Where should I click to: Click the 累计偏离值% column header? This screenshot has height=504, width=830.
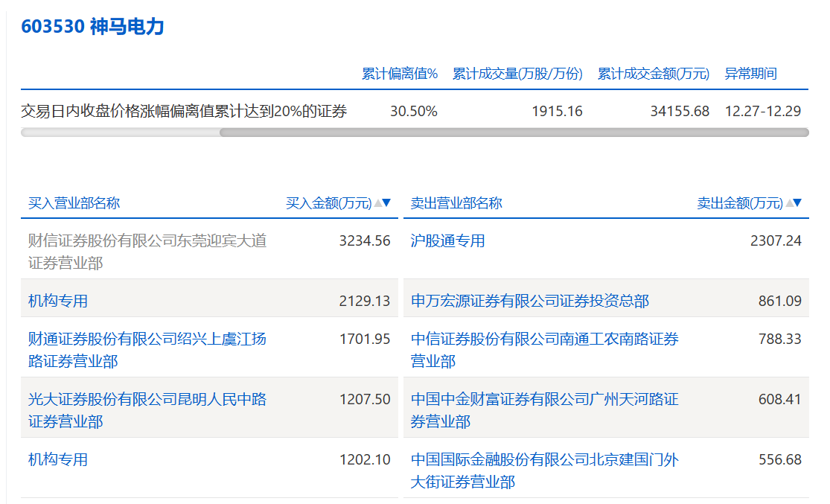point(400,74)
